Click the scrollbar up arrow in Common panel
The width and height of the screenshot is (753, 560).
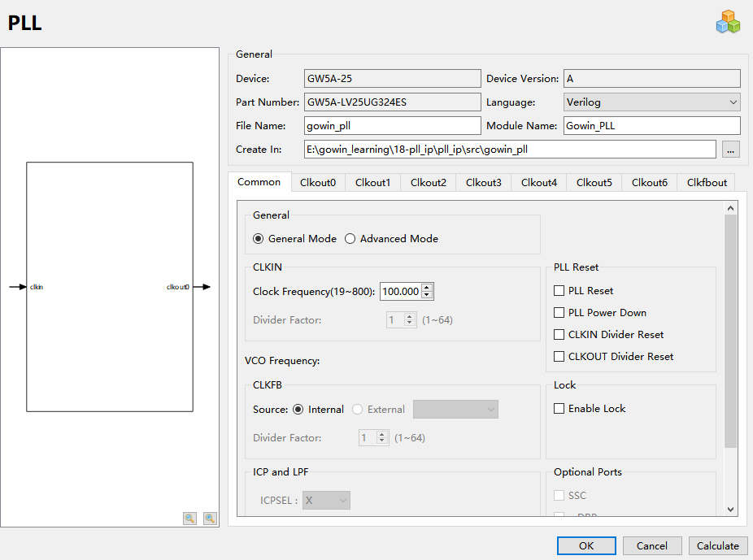coord(730,208)
